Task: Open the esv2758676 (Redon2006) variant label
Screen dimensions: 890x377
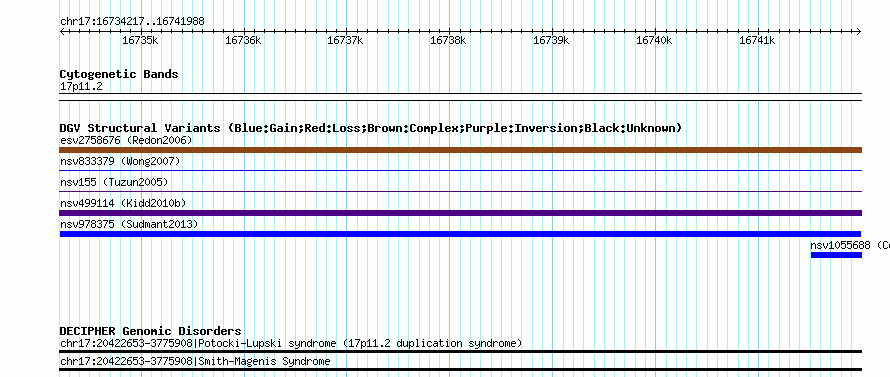Action: tap(126, 140)
